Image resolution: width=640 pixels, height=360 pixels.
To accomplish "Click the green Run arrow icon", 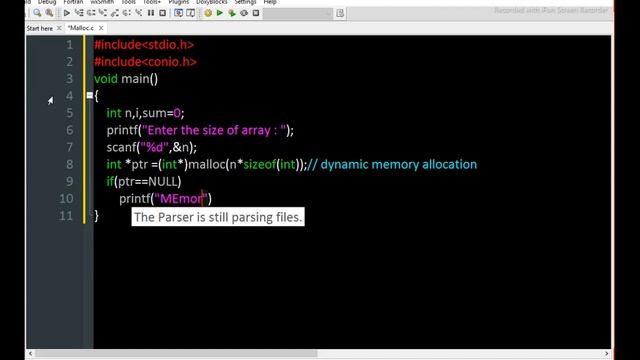I will (x=220, y=13).
